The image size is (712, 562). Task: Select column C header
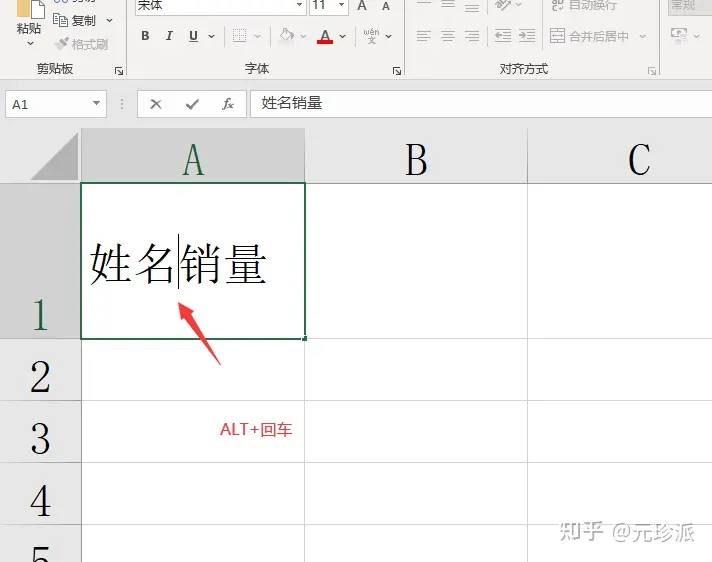coord(620,156)
